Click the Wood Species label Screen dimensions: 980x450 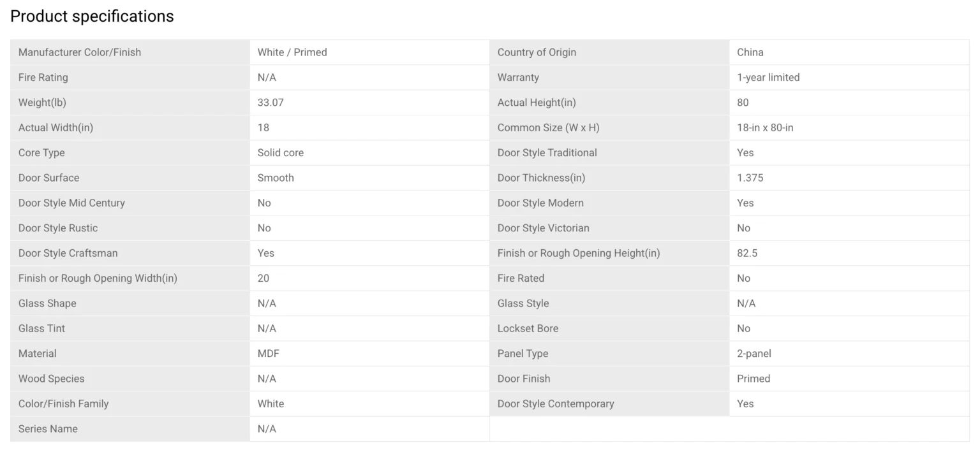[x=52, y=379]
